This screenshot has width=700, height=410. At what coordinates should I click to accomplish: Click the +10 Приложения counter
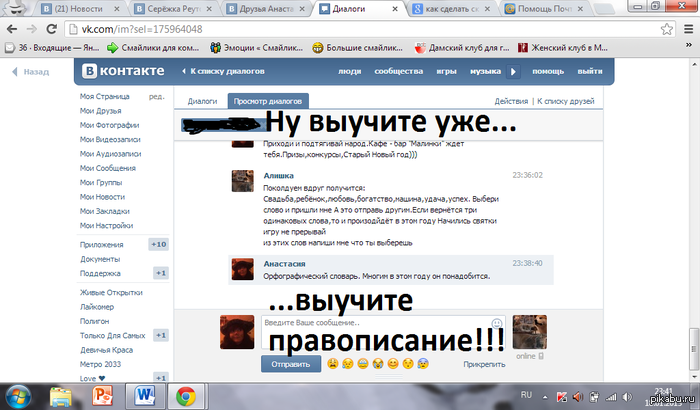click(158, 244)
